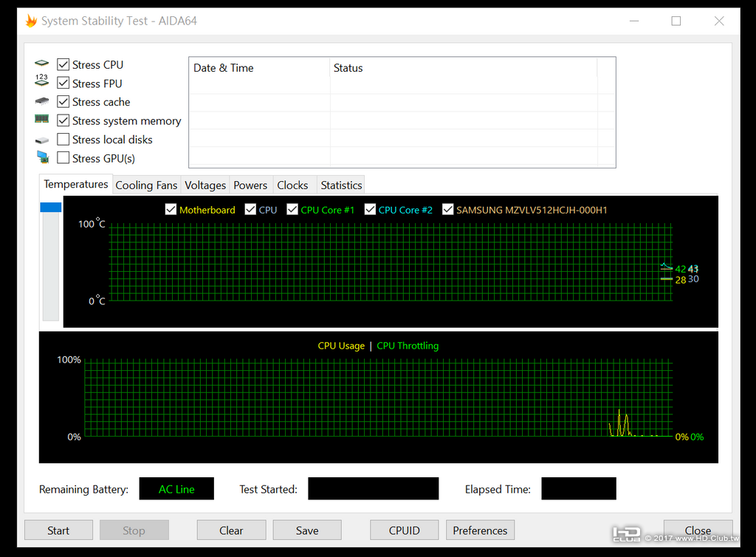756x557 pixels.
Task: Click the blue vertical graph slider
Action: tap(51, 208)
